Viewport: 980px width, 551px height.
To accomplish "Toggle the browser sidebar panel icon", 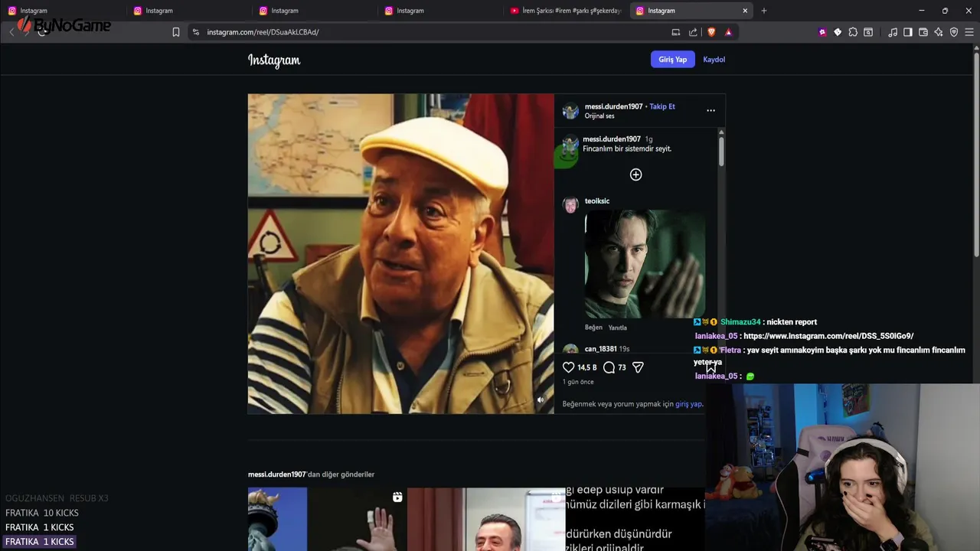I will (908, 32).
